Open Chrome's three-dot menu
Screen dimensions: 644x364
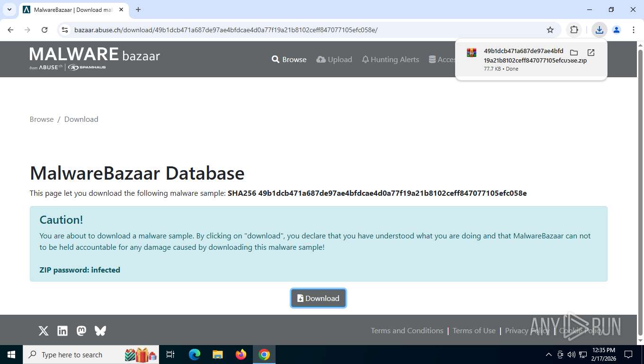pyautogui.click(x=634, y=30)
